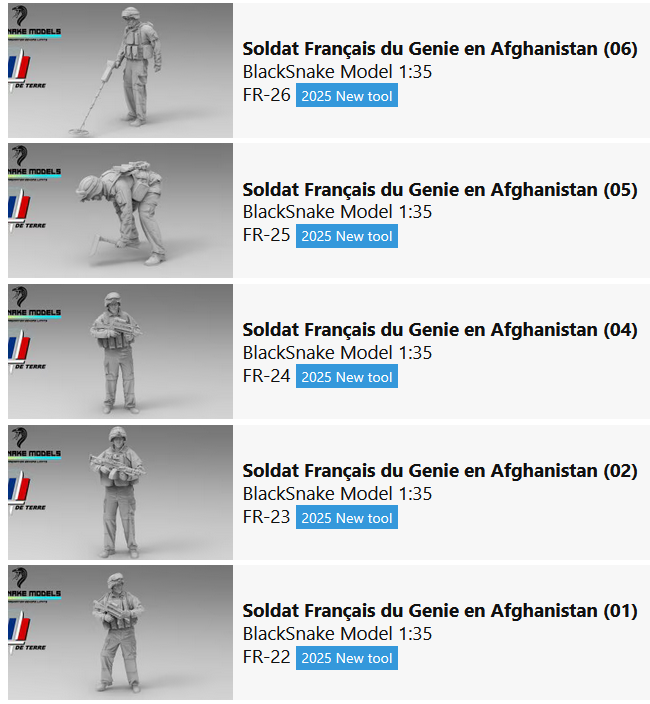Select the 2025 New tool tag beside FR-25

[347, 236]
